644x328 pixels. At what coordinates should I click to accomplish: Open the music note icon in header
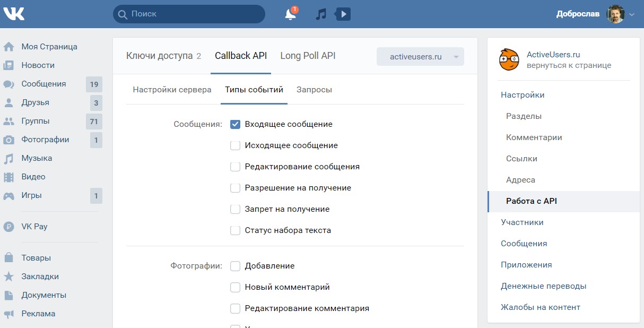[x=321, y=14]
